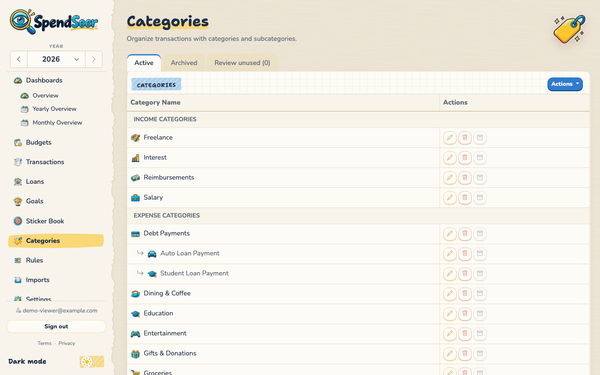Open the Terms link
600x375 pixels.
[x=44, y=343]
